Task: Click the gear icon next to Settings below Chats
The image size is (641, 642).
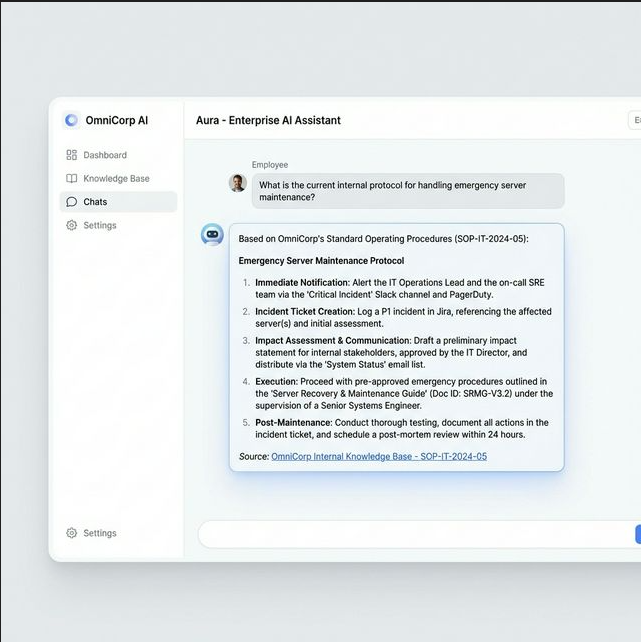Action: [72, 225]
